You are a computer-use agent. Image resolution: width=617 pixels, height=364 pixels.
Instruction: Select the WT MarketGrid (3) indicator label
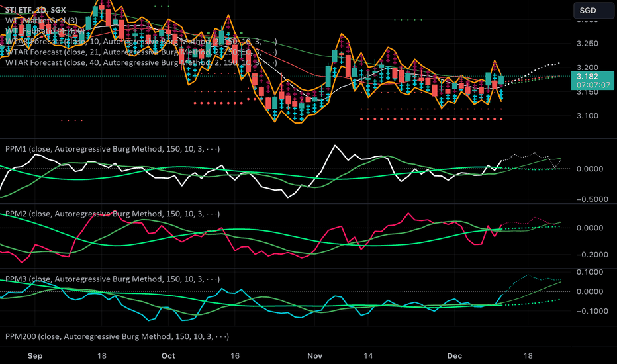[x=41, y=21]
